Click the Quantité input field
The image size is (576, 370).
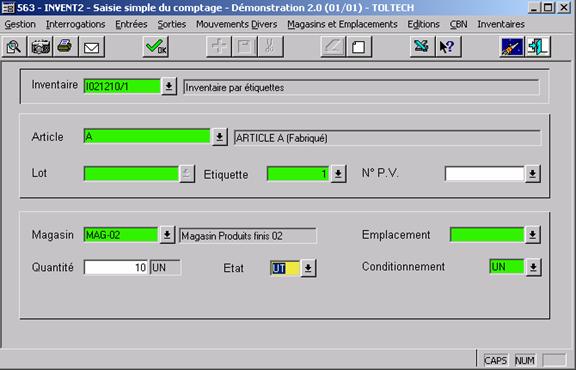(116, 267)
